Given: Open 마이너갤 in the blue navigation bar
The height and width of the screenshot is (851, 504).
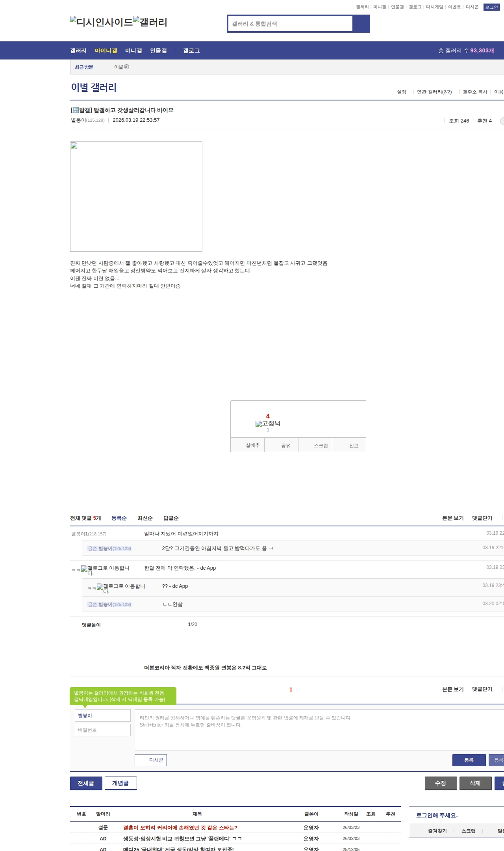Looking at the screenshot, I should click(106, 51).
